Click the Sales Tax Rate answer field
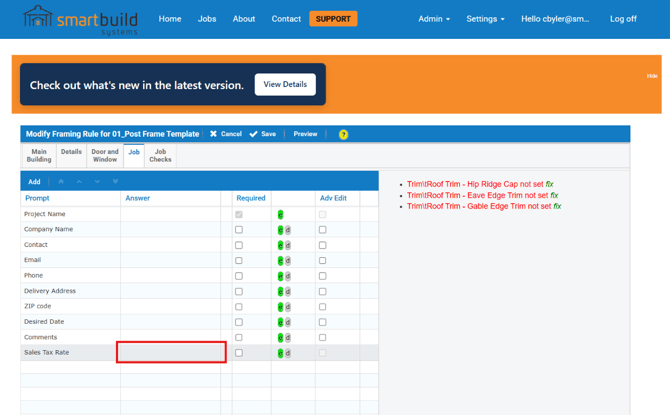The width and height of the screenshot is (670, 415). tap(171, 352)
